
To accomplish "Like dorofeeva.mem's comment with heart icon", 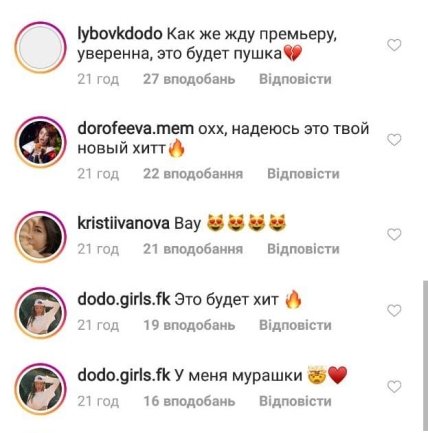I will click(x=394, y=140).
